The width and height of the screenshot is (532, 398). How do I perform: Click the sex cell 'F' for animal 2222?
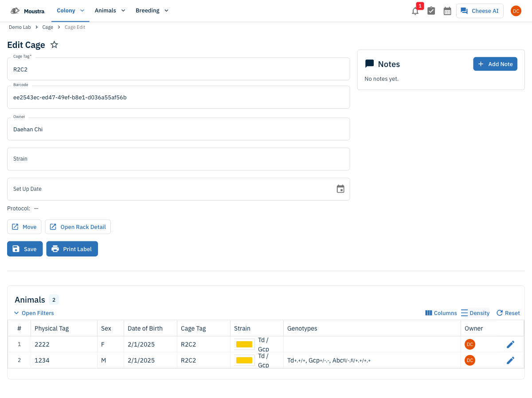[110, 344]
